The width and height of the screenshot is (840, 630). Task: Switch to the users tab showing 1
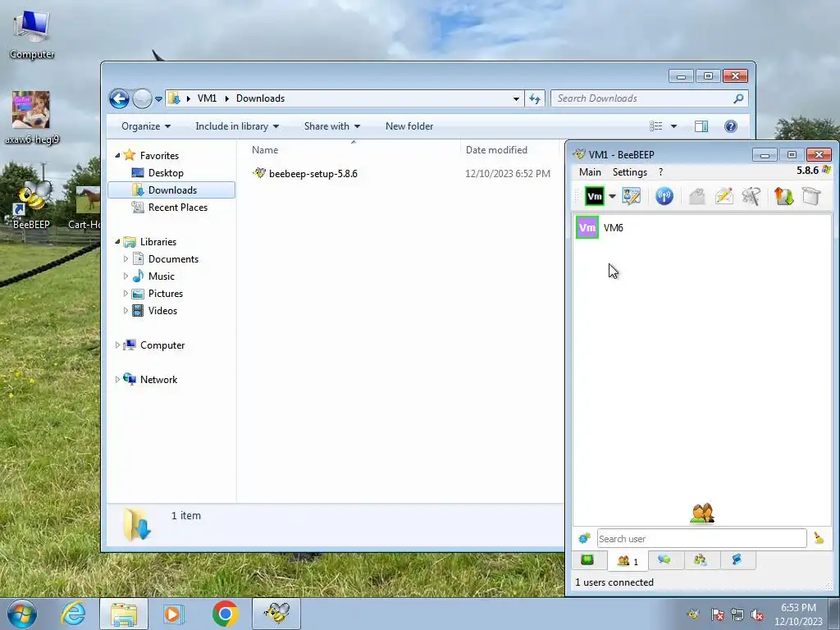(628, 561)
